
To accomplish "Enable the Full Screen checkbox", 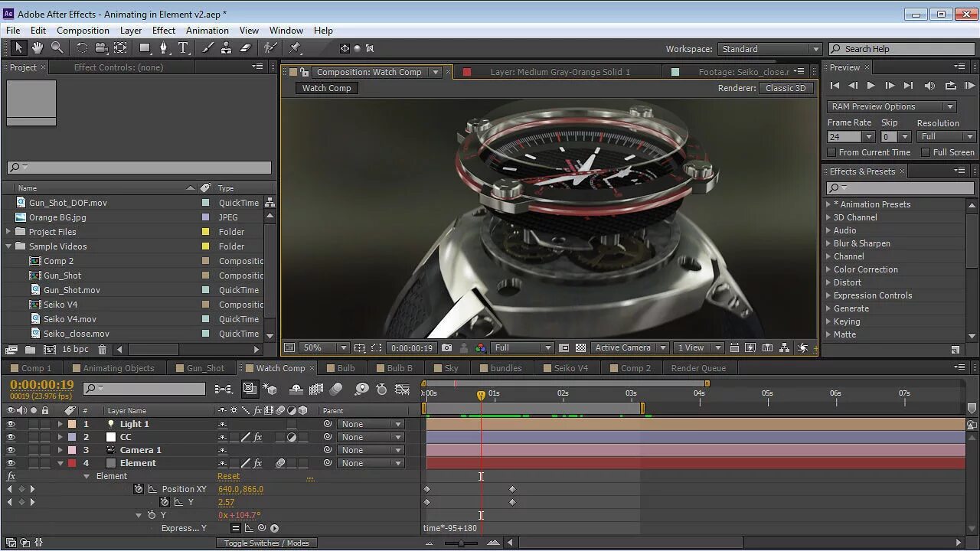I will 926,152.
